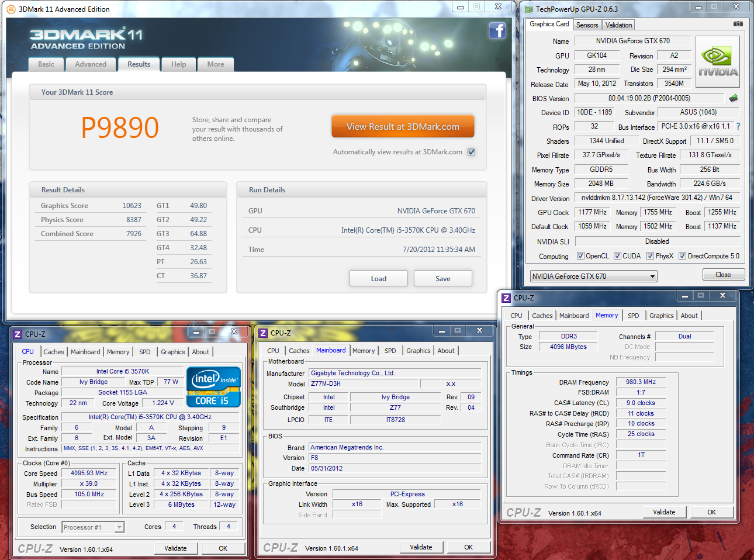This screenshot has width=754, height=560.
Task: Click Validate in CPU-Z CPU window
Action: click(x=175, y=548)
